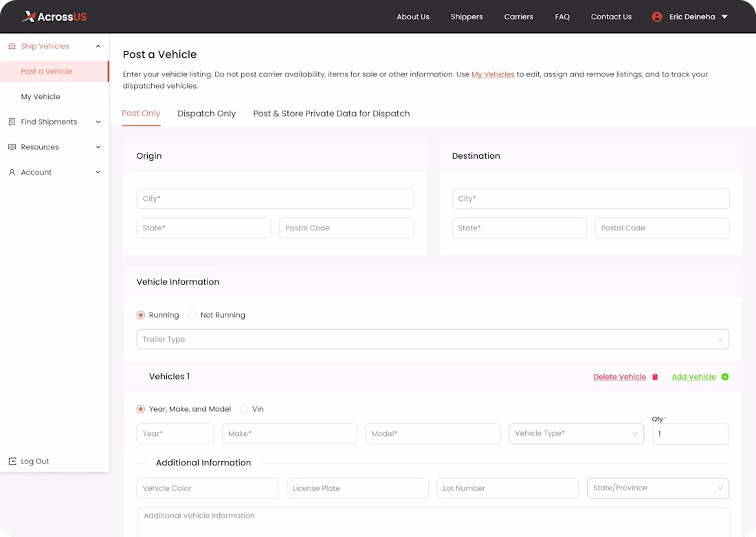Open the Vehicle Type dropdown
Viewport: 756px width, 537px height.
point(576,433)
